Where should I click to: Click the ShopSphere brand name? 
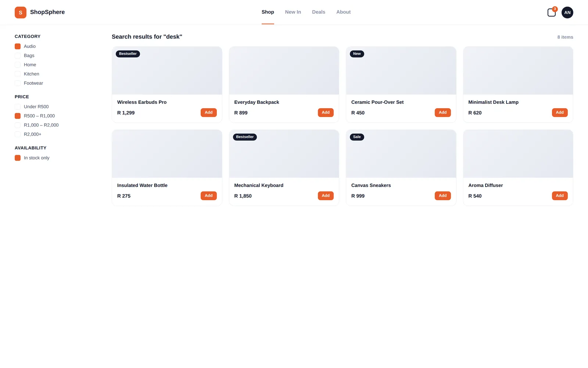47,12
